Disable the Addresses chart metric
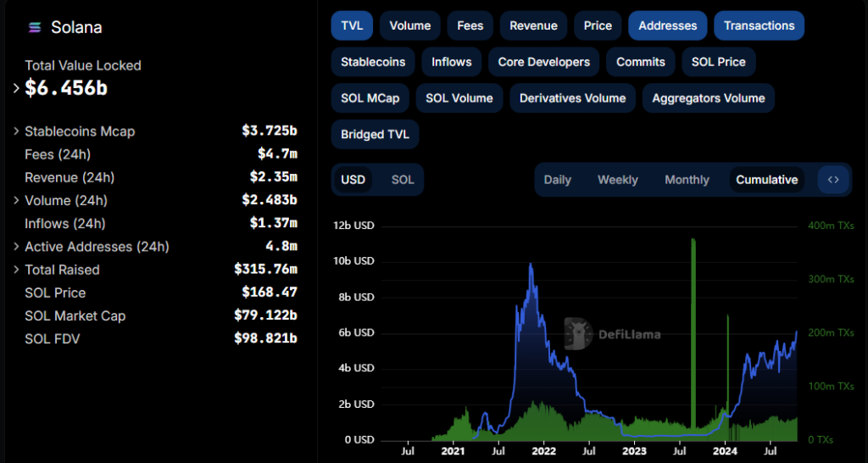The image size is (868, 463). pyautogui.click(x=668, y=25)
